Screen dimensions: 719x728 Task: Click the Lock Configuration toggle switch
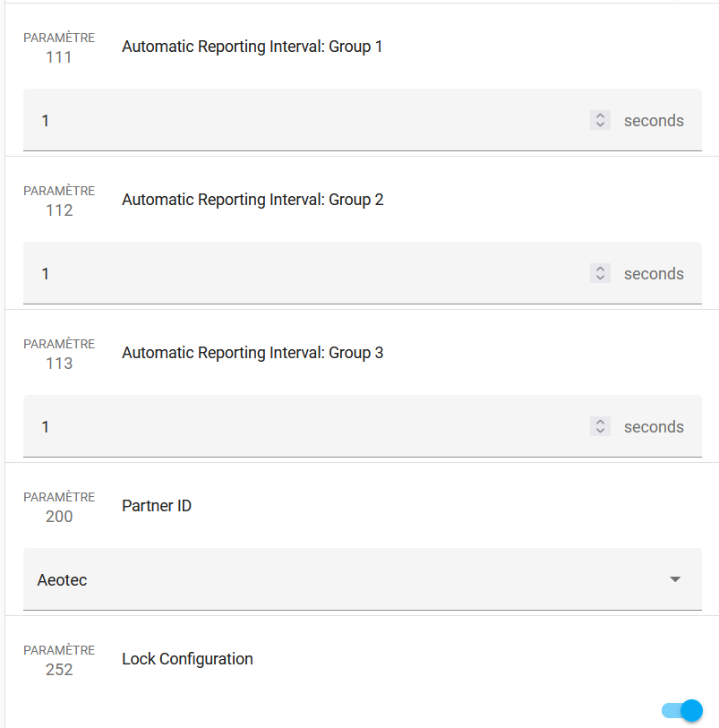point(682,711)
